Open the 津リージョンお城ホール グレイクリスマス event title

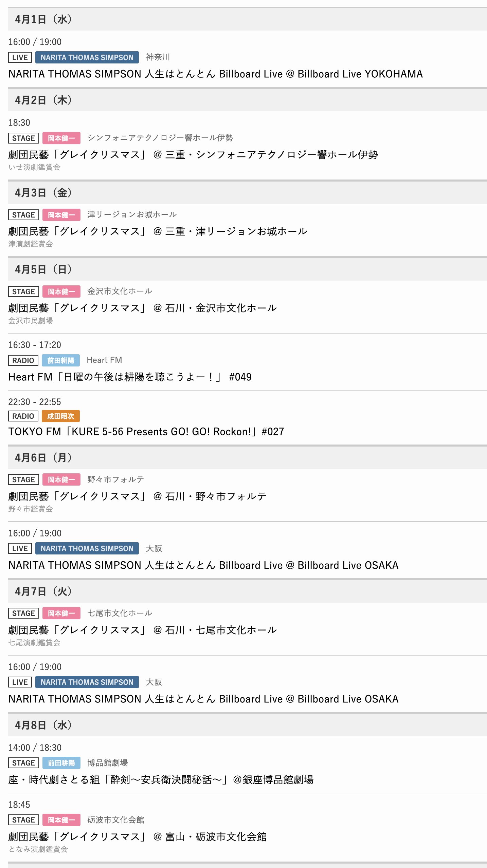[158, 231]
